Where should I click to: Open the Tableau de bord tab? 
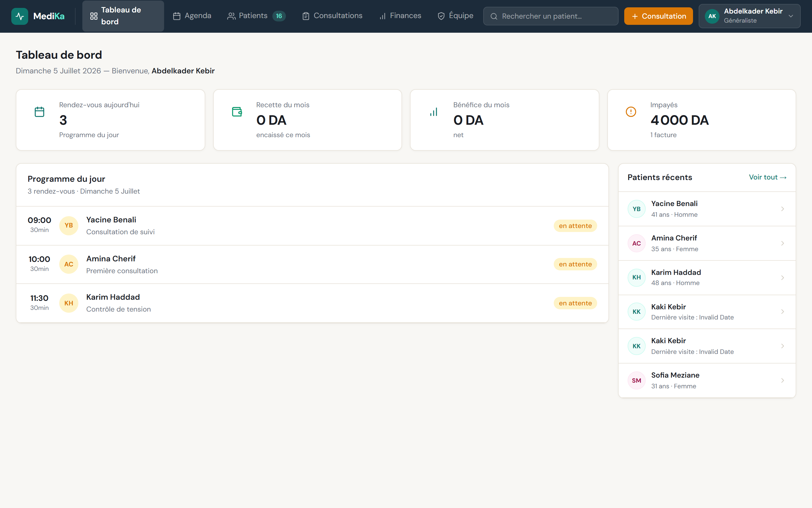coord(123,16)
